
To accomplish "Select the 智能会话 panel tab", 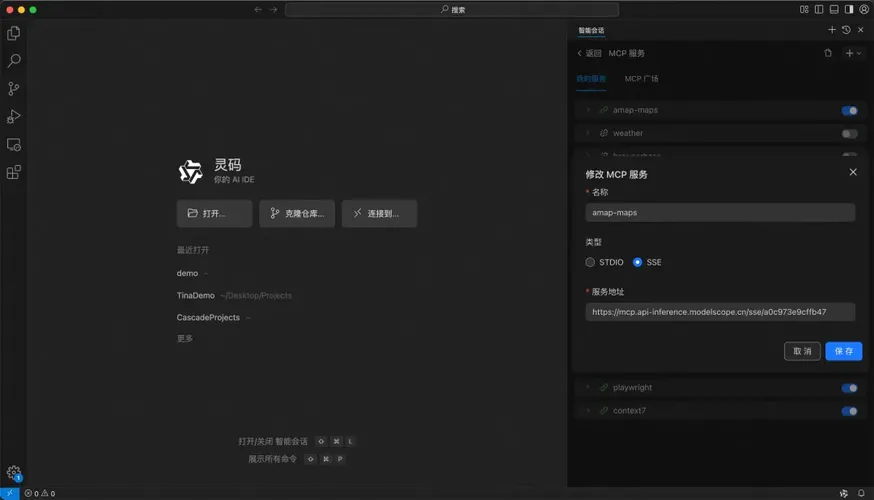I will tap(591, 30).
